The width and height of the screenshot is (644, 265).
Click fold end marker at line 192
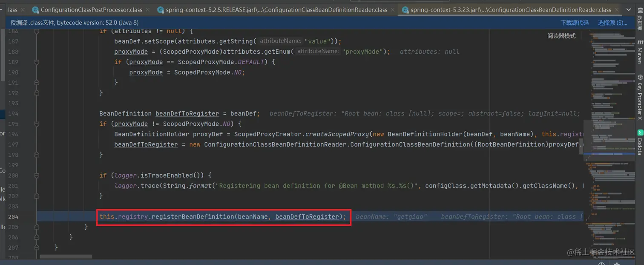(37, 93)
